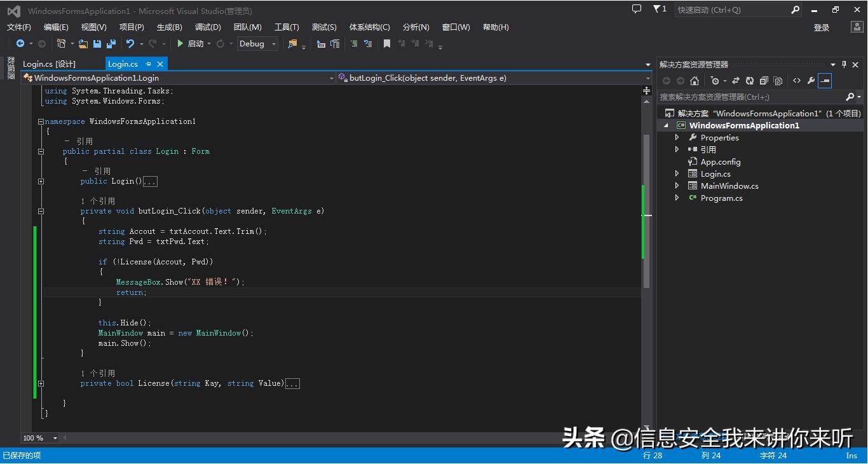Expand the collapsed License method region
Screen dimensions: 868x464
click(41, 383)
